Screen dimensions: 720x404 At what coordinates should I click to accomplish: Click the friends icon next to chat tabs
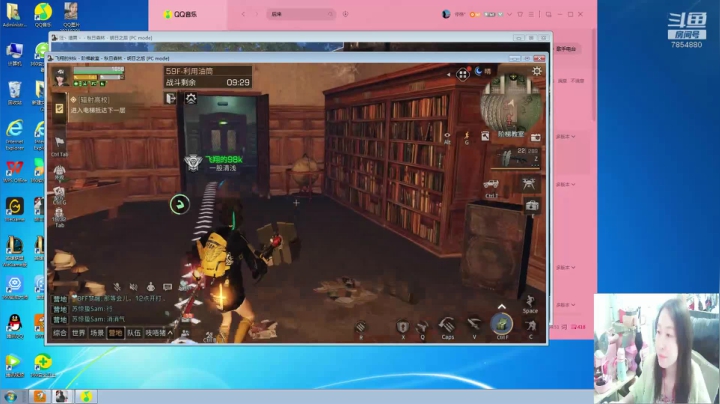click(185, 333)
